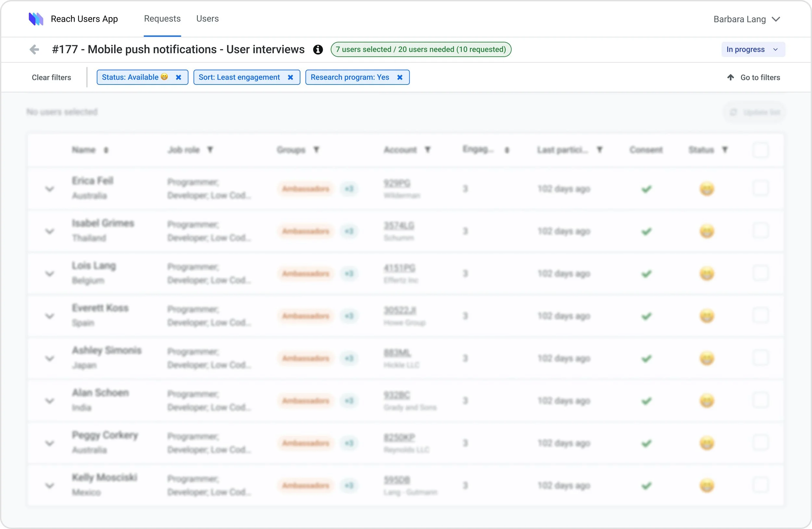Open the In progress status dropdown
This screenshot has width=812, height=529.
click(753, 49)
